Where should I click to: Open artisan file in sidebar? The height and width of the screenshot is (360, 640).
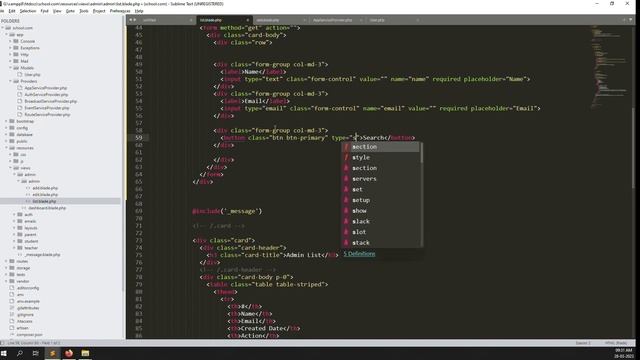22,328
